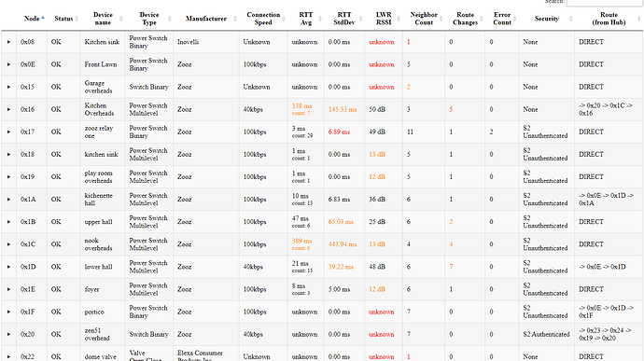Image resolution: width=644 pixels, height=361 pixels.
Task: Expand details for node 0x15 row
Action: [8, 87]
